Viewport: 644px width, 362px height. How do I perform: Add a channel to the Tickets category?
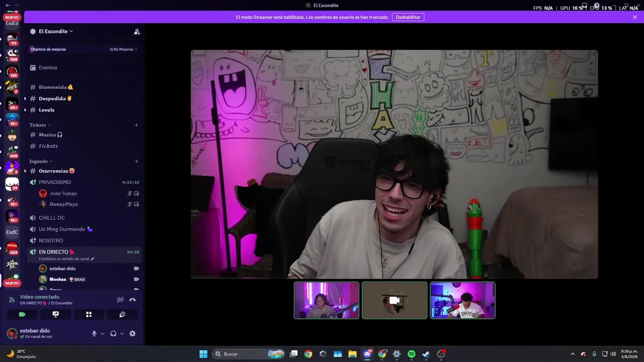click(136, 125)
